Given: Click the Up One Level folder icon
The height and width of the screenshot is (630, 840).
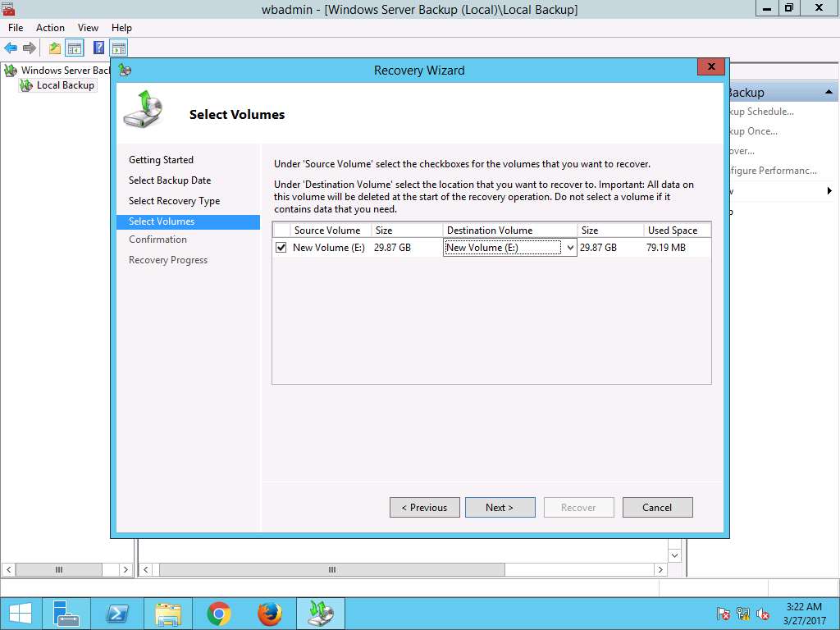Looking at the screenshot, I should coord(55,48).
